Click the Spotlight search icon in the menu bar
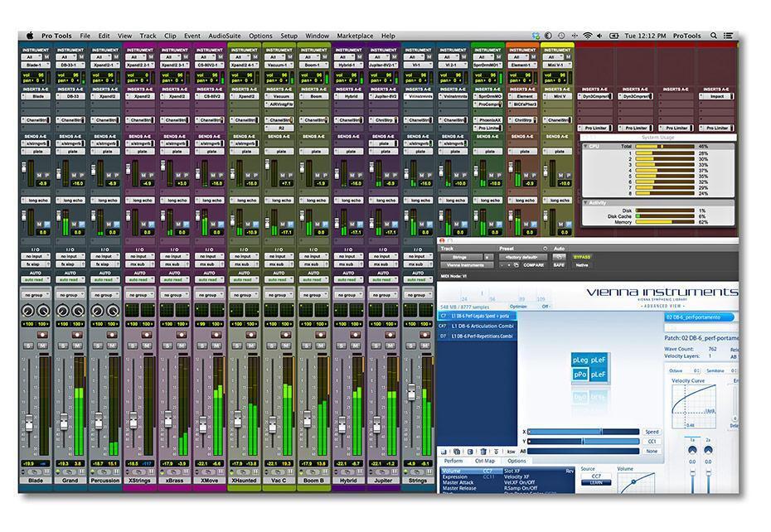The width and height of the screenshot is (771, 532). pyautogui.click(x=713, y=36)
